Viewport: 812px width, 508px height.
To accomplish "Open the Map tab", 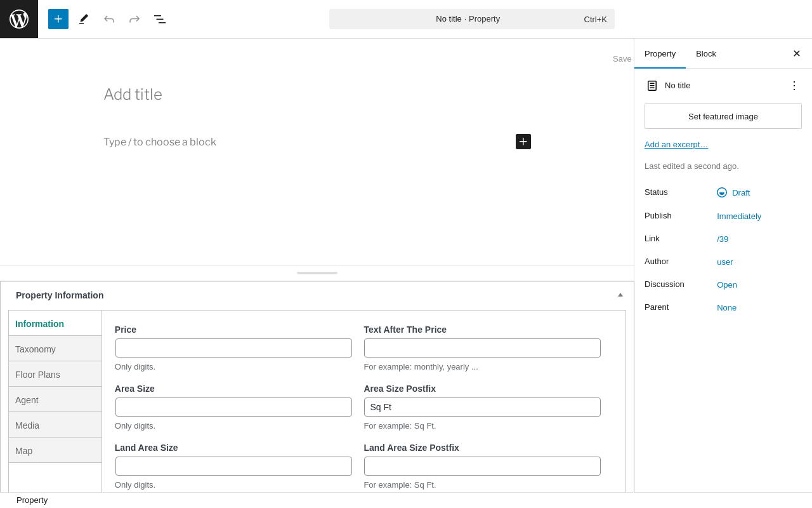I will pos(55,450).
